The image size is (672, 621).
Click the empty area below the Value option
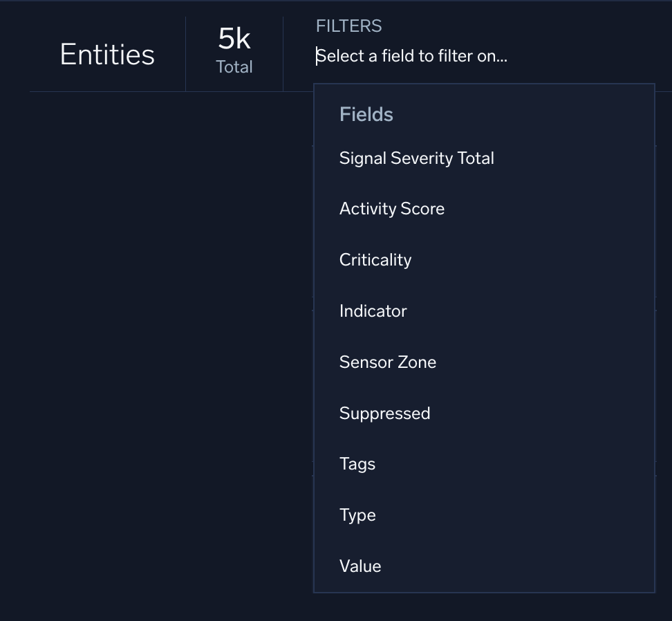484,607
